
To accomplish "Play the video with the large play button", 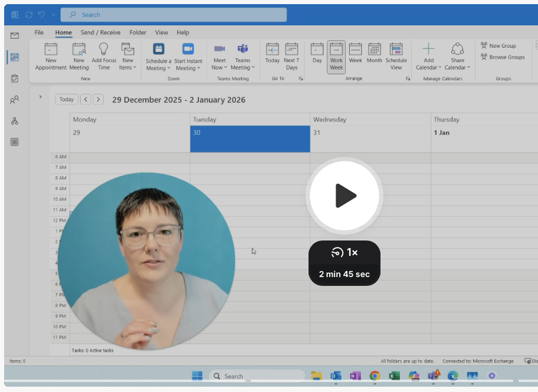I will [345, 196].
